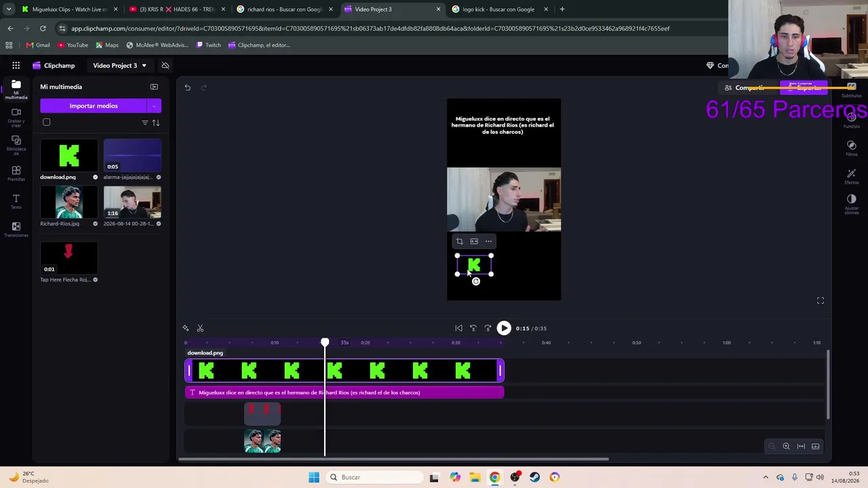Split clip with the scissors tool
Image resolution: width=868 pixels, height=488 pixels.
(x=200, y=328)
